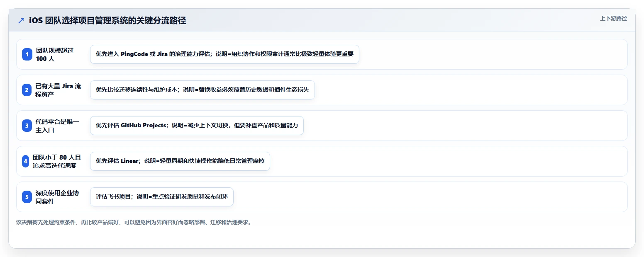Click the number 4 step badge
This screenshot has width=644, height=257.
(x=25, y=161)
